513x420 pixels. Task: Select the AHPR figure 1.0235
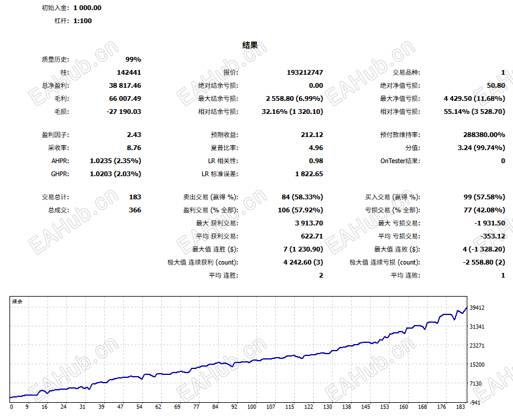[x=114, y=160]
